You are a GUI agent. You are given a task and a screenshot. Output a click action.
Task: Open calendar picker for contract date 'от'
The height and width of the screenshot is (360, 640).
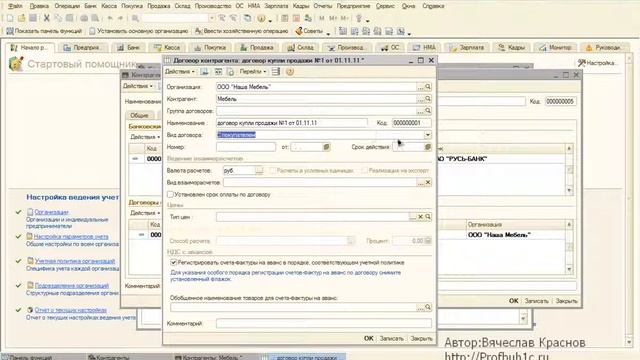tap(327, 147)
